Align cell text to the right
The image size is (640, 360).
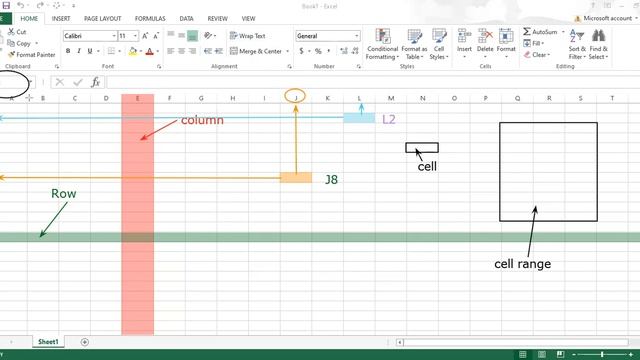coord(192,51)
